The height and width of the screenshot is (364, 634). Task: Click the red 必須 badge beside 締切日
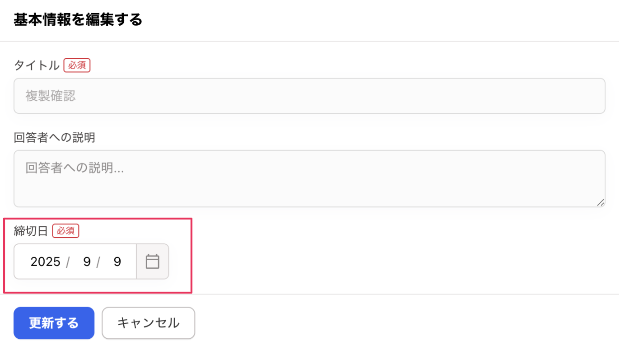[x=66, y=231]
